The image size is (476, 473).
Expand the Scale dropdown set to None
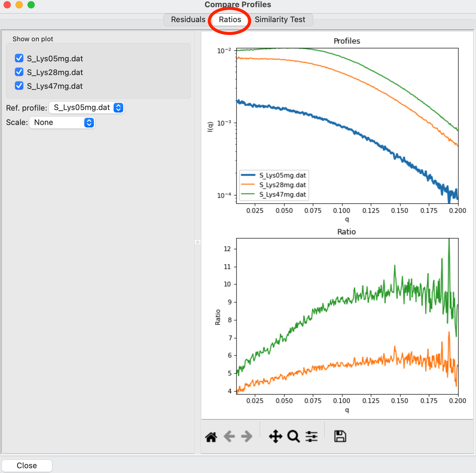[62, 123]
